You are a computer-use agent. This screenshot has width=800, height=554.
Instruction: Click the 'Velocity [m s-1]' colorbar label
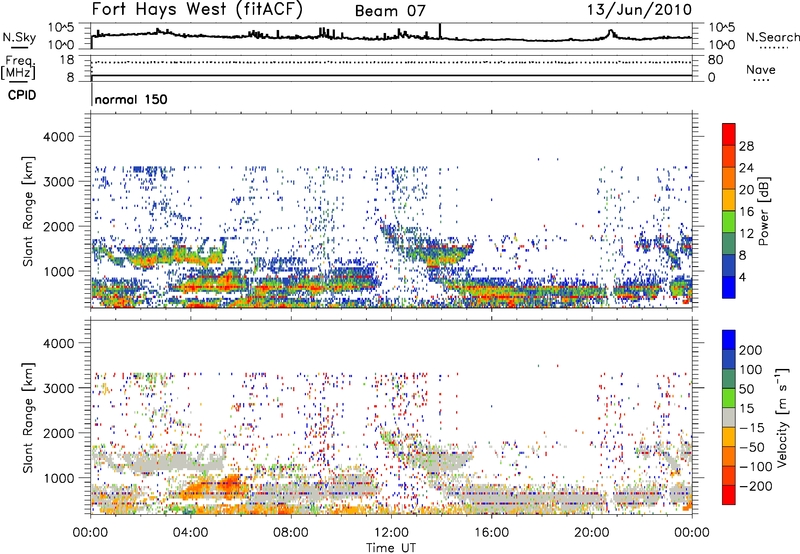click(x=782, y=417)
